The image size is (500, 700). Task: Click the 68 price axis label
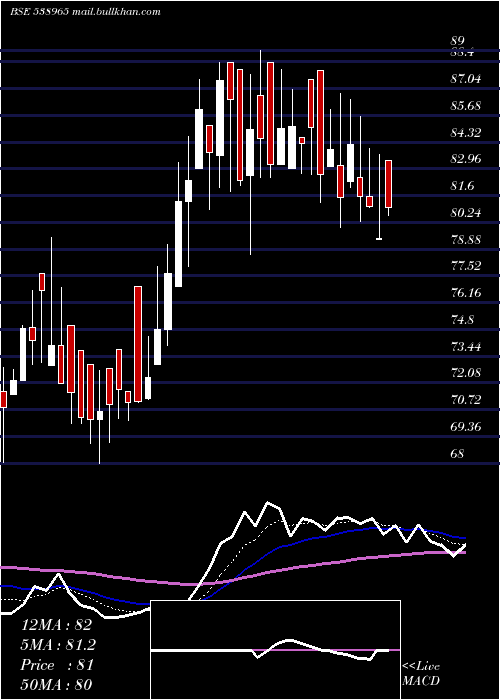[458, 453]
